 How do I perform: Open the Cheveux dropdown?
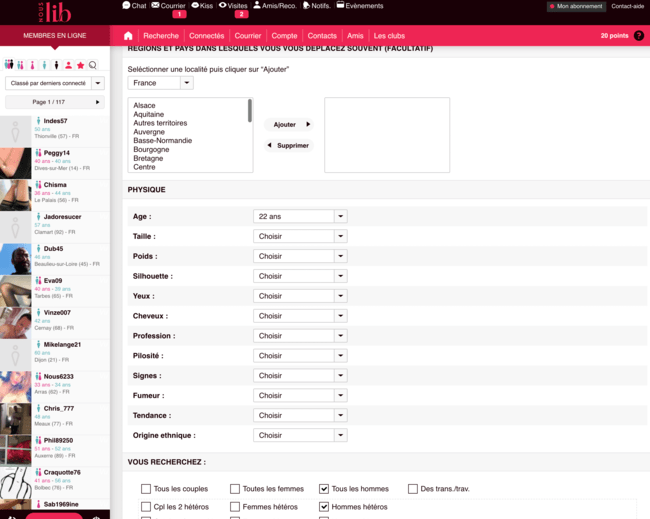(300, 316)
